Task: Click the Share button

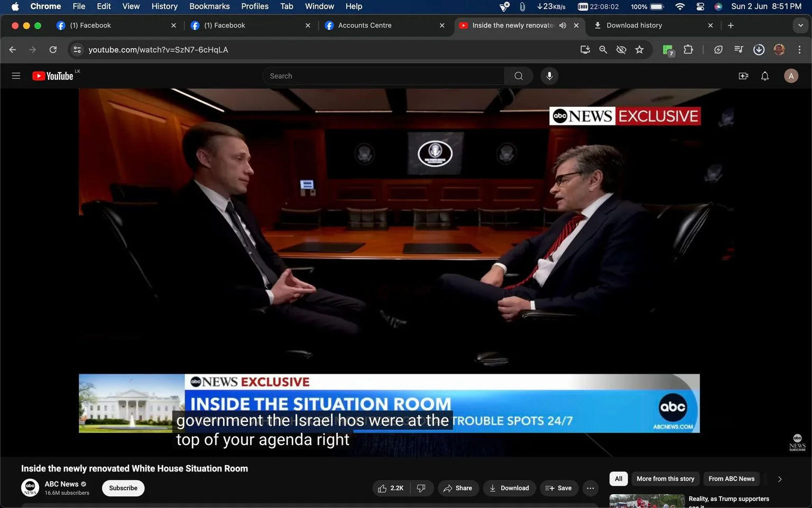Action: [458, 488]
